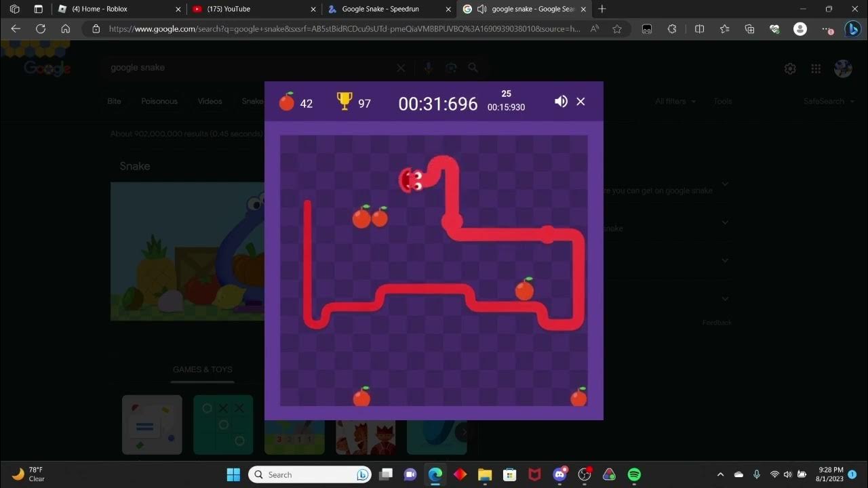868x488 pixels.
Task: Select the GAMES & TOYS tab
Action: coord(203,369)
